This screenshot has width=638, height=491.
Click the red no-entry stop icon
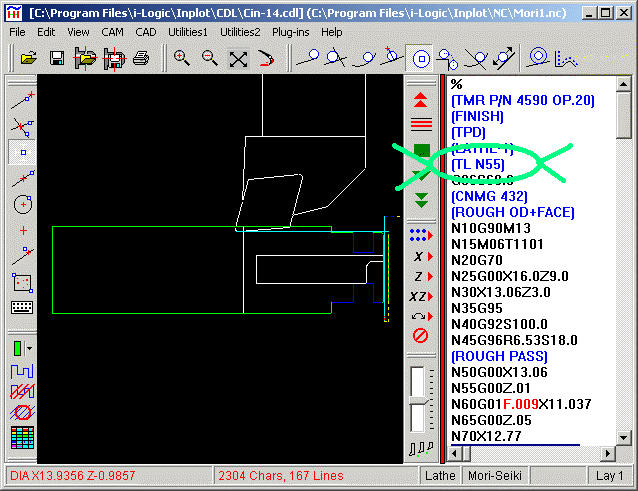421,336
